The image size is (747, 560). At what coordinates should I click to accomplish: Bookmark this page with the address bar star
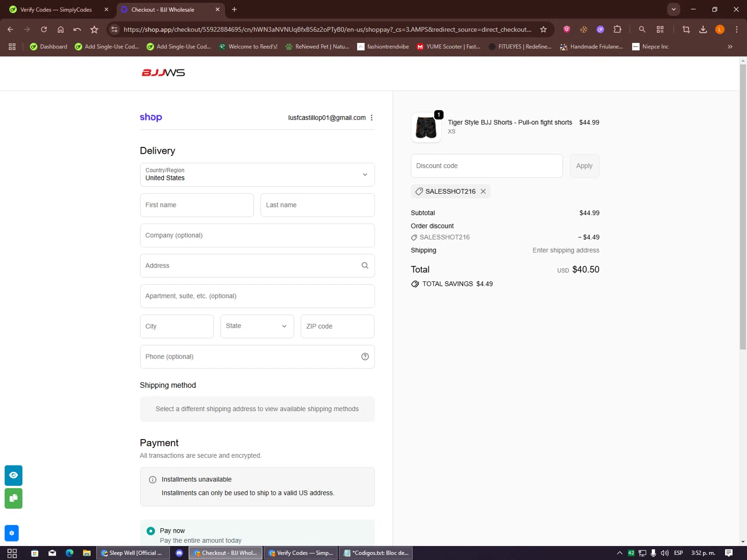click(x=543, y=29)
